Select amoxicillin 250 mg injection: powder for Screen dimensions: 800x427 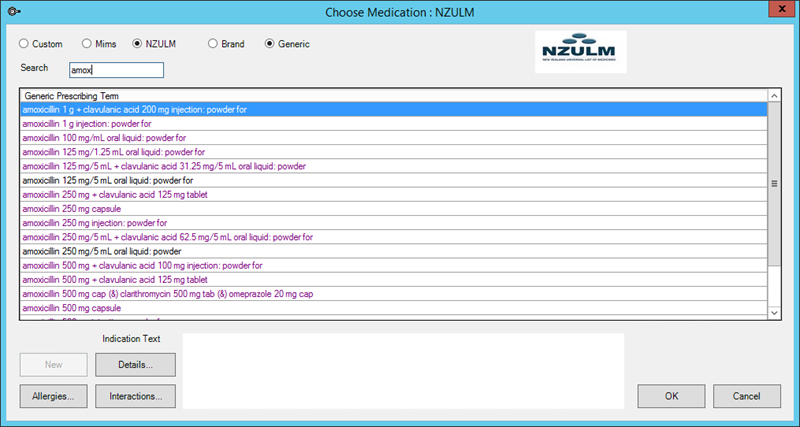tap(394, 223)
